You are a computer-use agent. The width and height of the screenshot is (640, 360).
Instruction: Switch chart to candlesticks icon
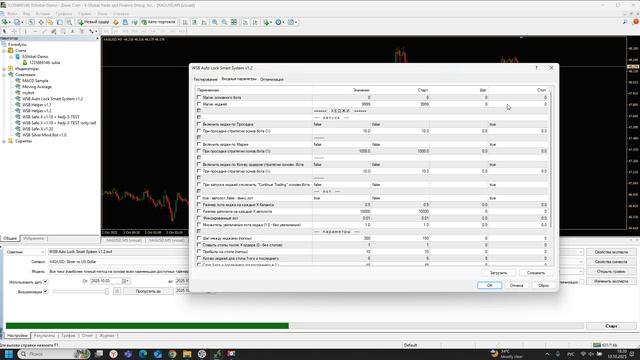tap(195, 22)
